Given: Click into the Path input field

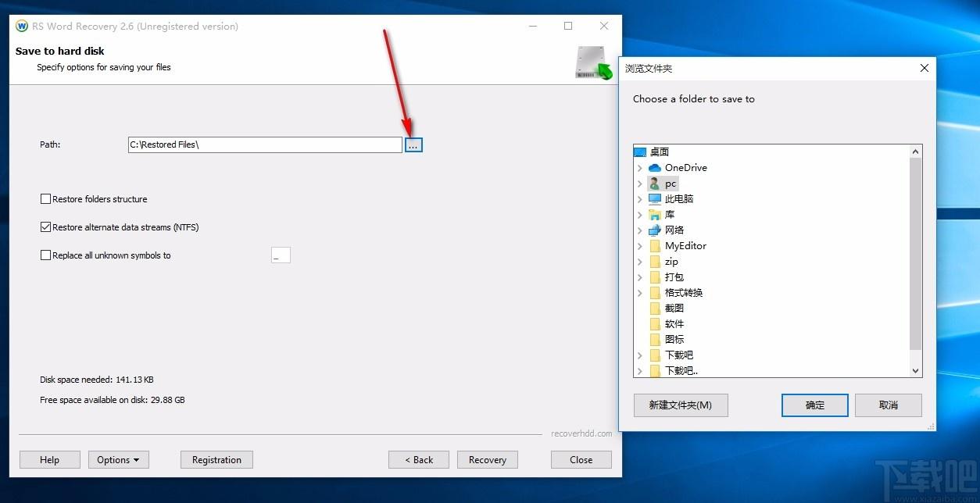Looking at the screenshot, I should (265, 144).
